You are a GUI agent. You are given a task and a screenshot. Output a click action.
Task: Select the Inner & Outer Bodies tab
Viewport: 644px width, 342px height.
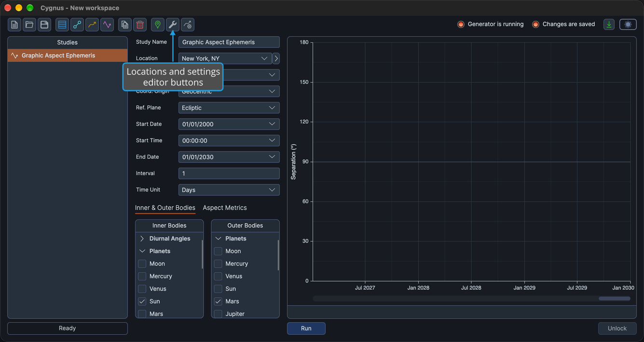tap(165, 208)
